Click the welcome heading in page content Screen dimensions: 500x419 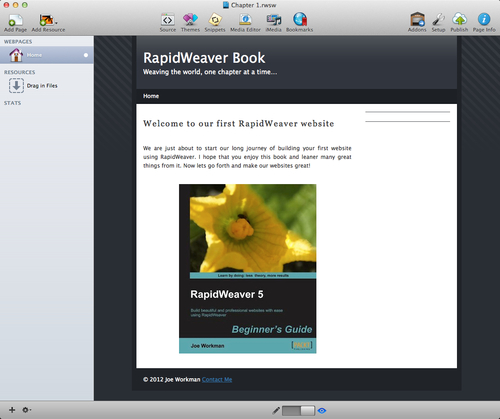238,124
